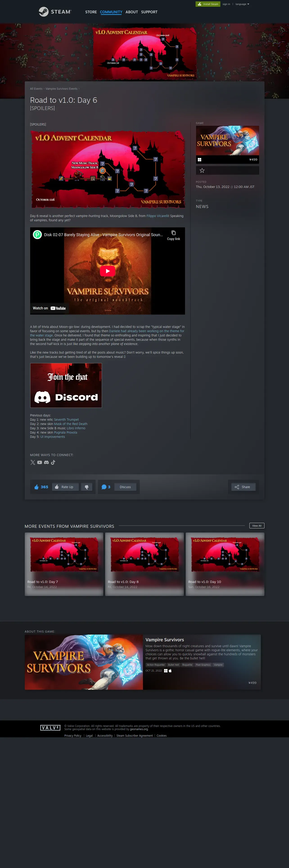Screen dimensions: 289x868
Task: Click the Rate Up button
Action: pos(65,487)
